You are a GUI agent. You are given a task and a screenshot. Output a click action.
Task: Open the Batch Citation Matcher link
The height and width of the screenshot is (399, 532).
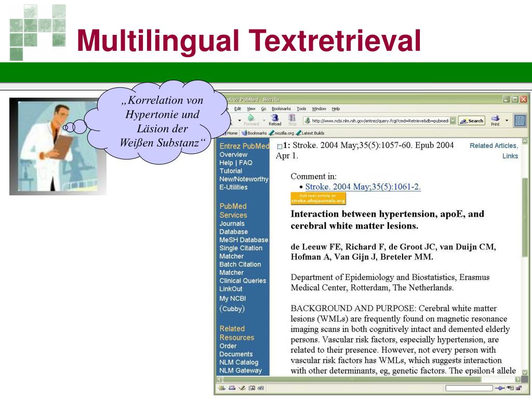coord(240,269)
